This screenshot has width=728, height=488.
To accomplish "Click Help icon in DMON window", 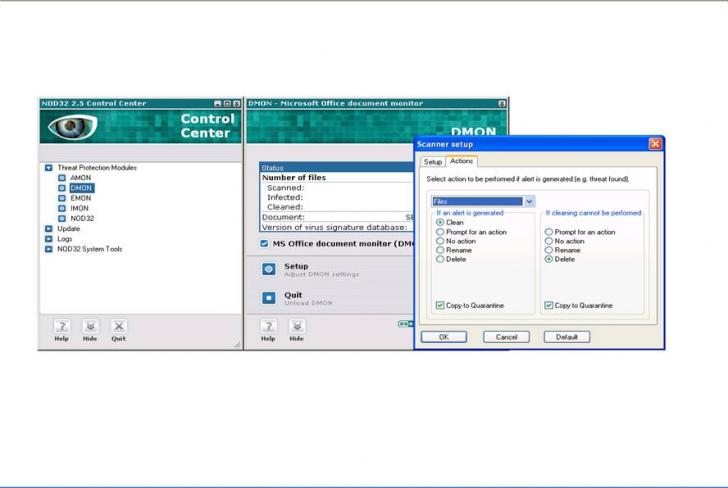I will [268, 326].
